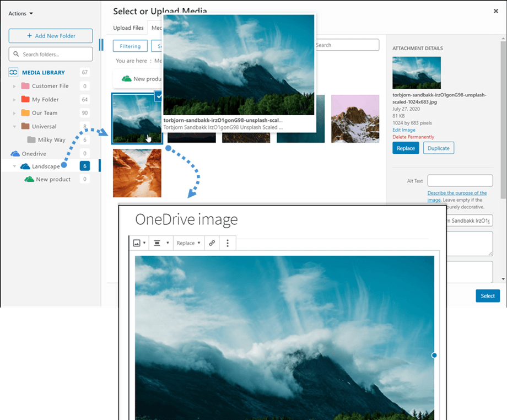Viewport: 507px width, 420px height.
Task: Collapse the Universal folder tree
Action: (15, 126)
